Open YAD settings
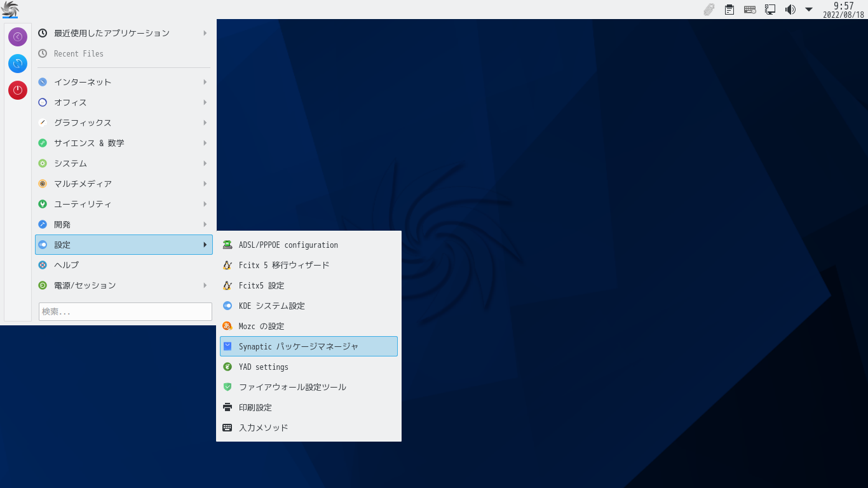 coord(309,367)
